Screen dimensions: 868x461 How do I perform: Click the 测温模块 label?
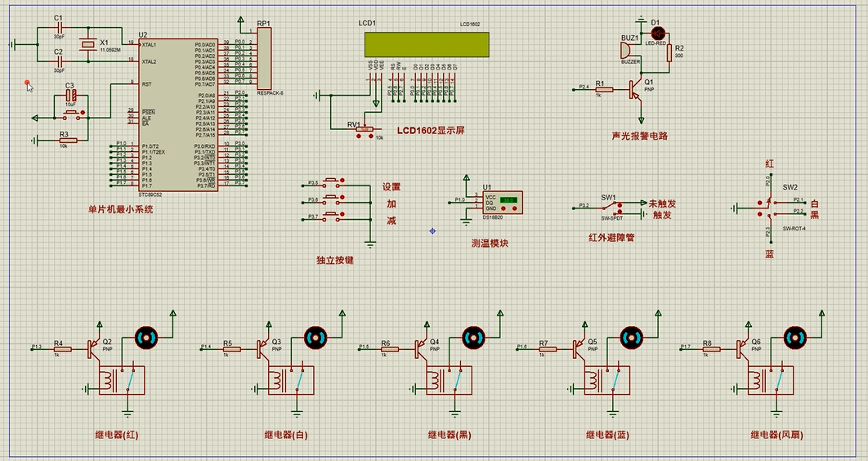click(x=490, y=243)
